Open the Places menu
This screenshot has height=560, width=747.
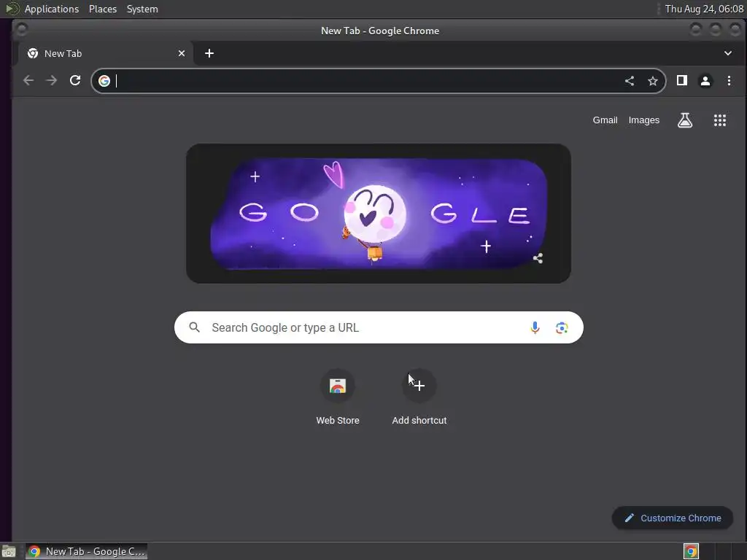pyautogui.click(x=103, y=9)
